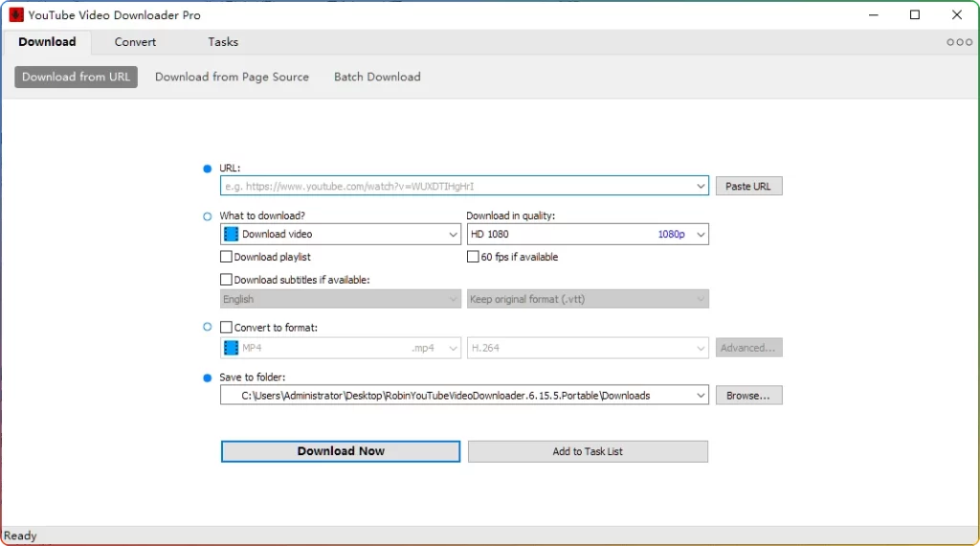
Task: Tick the 60 fps if available checkbox
Action: pyautogui.click(x=473, y=257)
